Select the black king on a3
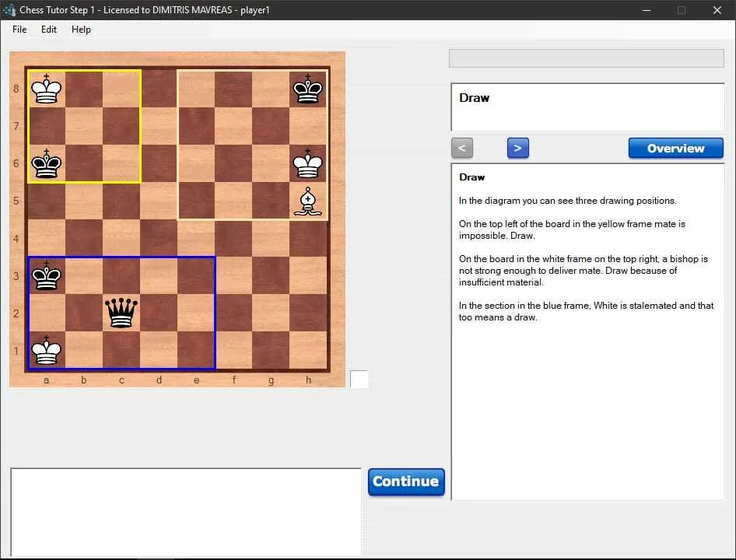Screen dimensions: 736x560 47,275
